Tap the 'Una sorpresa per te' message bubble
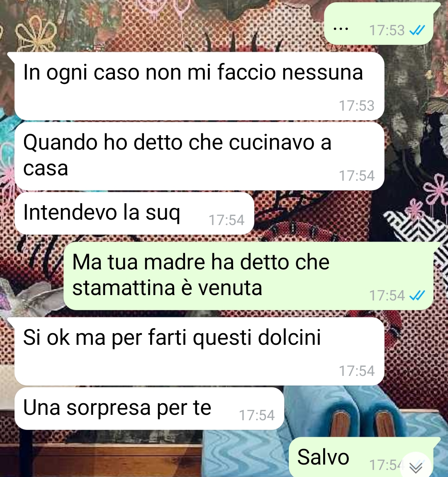The image size is (448, 477). (x=149, y=409)
